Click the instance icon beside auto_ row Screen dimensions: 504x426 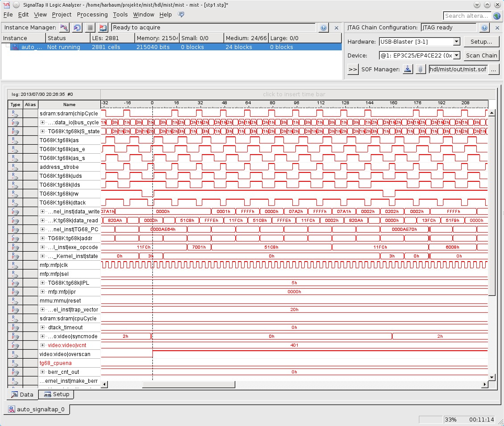15,47
